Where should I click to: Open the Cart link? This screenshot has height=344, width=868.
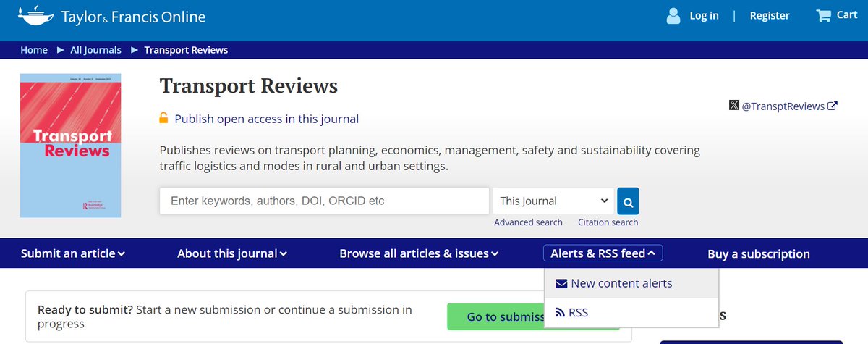point(847,15)
